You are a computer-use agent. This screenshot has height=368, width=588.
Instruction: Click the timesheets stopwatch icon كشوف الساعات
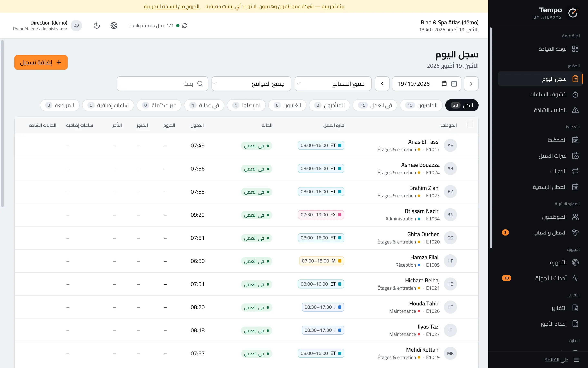(575, 94)
